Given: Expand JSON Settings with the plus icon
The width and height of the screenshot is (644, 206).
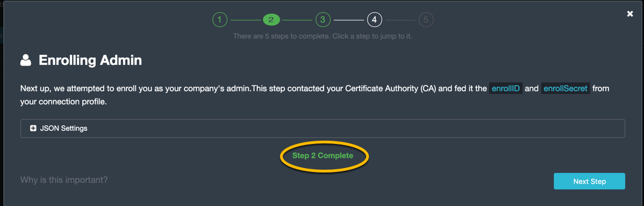Looking at the screenshot, I should (33, 129).
